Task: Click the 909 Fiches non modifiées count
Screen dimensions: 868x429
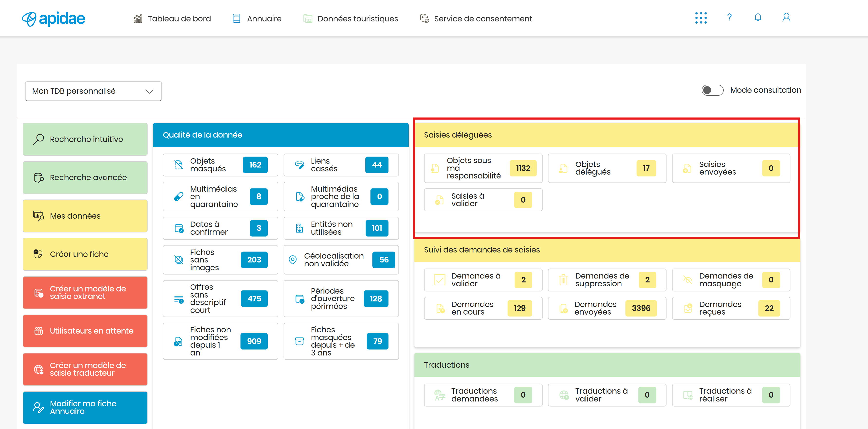Action: pos(254,341)
